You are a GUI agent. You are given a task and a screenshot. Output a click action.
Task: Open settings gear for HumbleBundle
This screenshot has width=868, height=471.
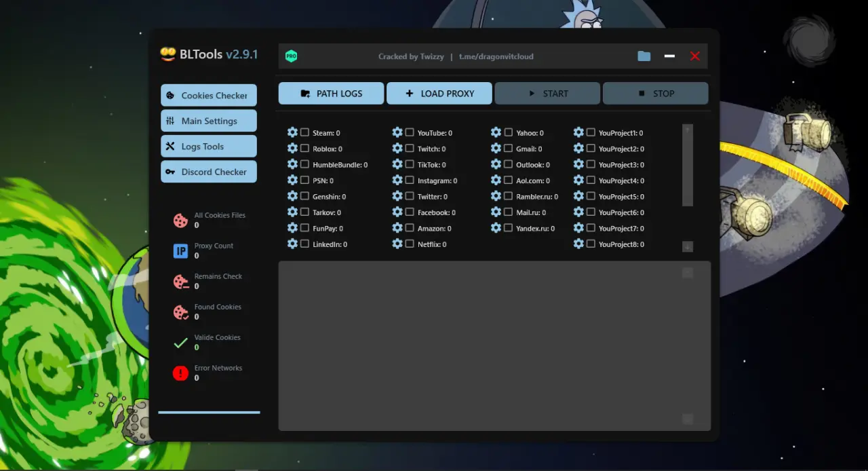pyautogui.click(x=292, y=164)
